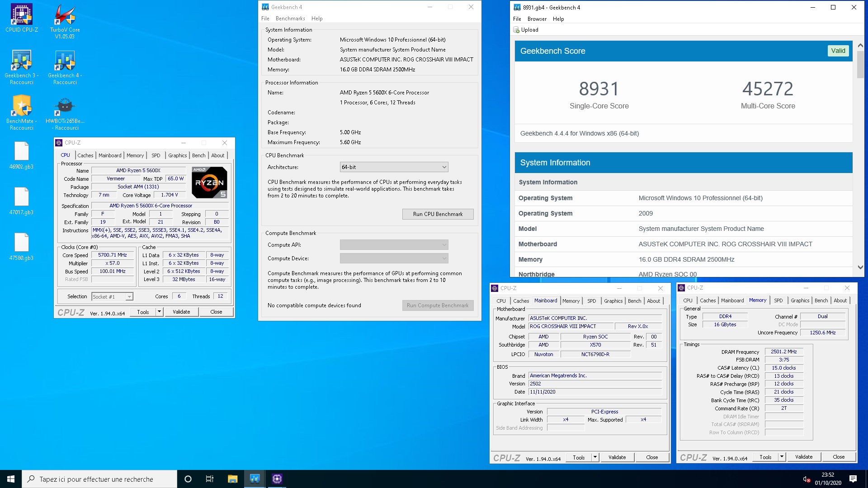The width and height of the screenshot is (868, 488).
Task: Click the taskbar search box
Action: 99,479
